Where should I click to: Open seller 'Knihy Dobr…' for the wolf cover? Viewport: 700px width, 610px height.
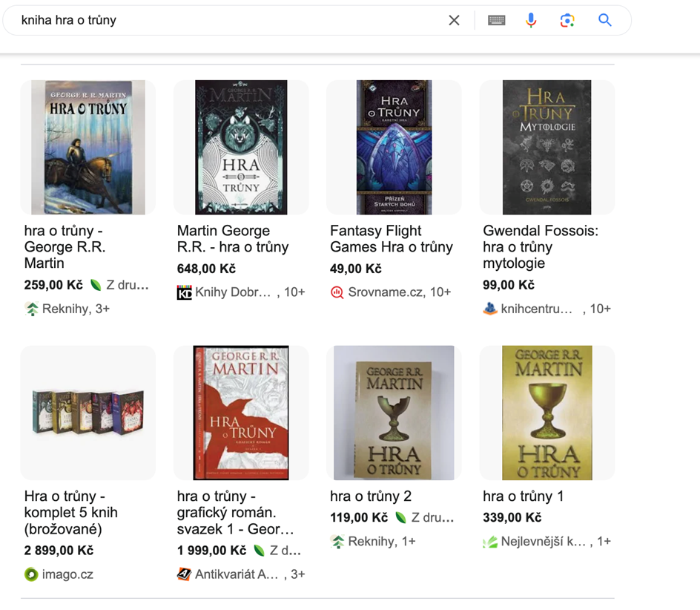(x=233, y=292)
